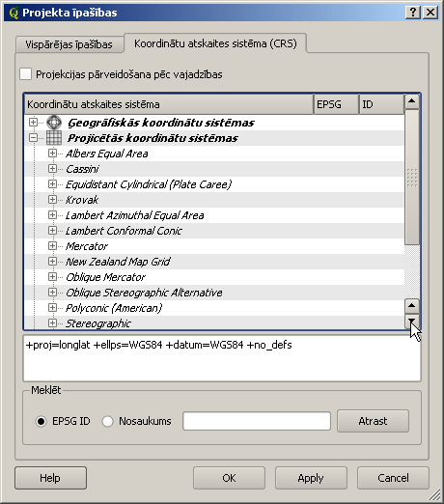Image resolution: width=444 pixels, height=504 pixels.
Task: Switch to the Vispārējas īpašības tab
Action: coord(69,44)
